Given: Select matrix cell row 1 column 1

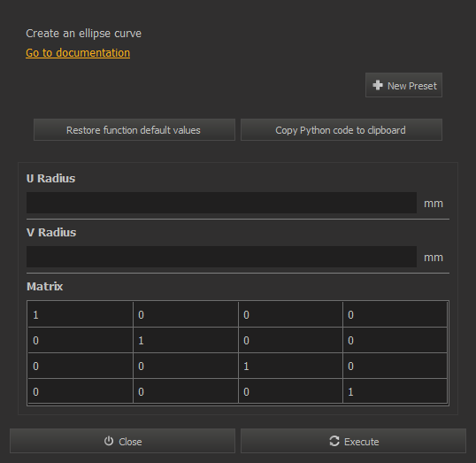Looking at the screenshot, I should (x=81, y=314).
